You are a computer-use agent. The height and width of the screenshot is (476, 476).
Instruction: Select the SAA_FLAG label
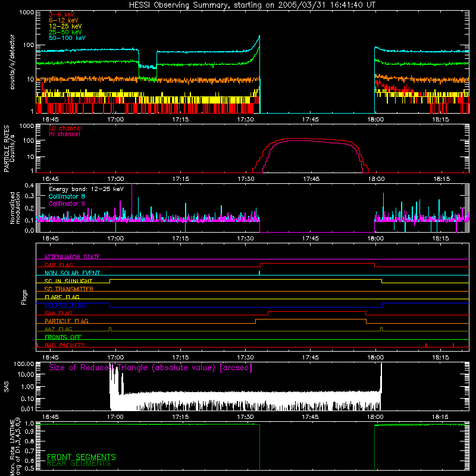(58, 313)
